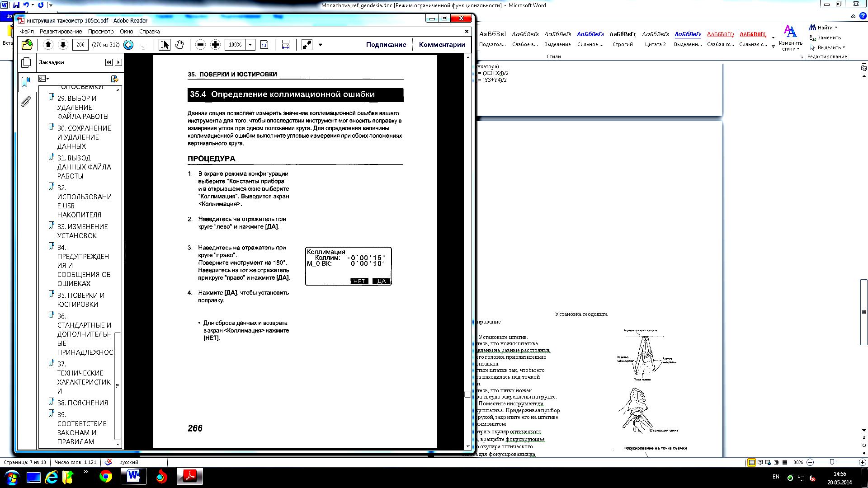Apply the Строгий style in Word

tap(623, 38)
